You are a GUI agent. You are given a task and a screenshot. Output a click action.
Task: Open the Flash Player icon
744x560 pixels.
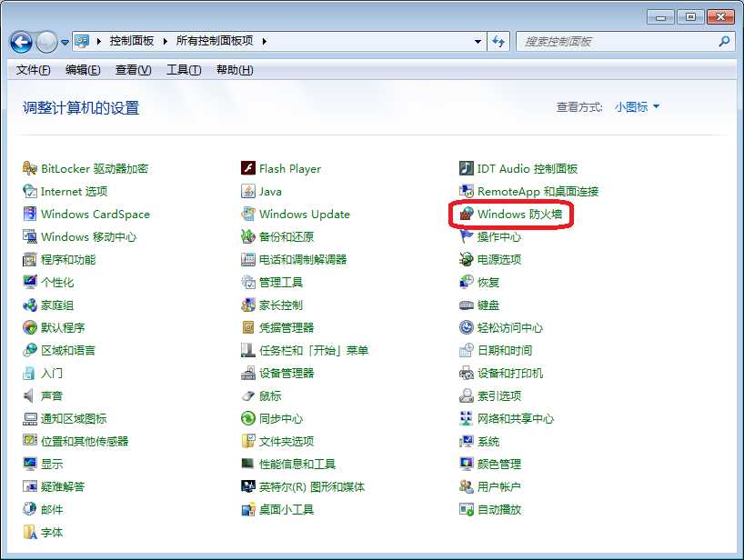(248, 168)
